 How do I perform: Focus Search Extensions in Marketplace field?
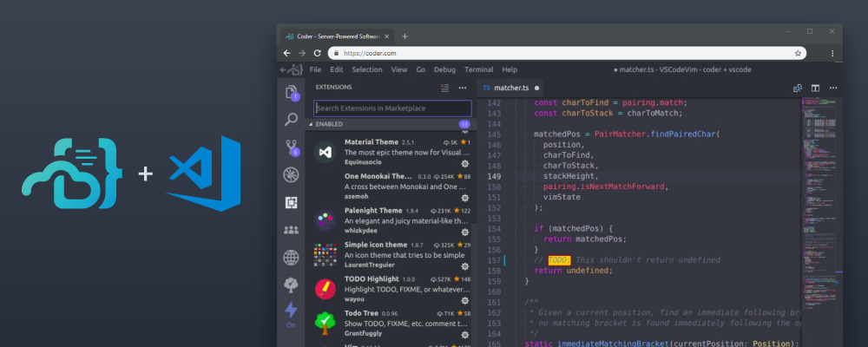[392, 108]
